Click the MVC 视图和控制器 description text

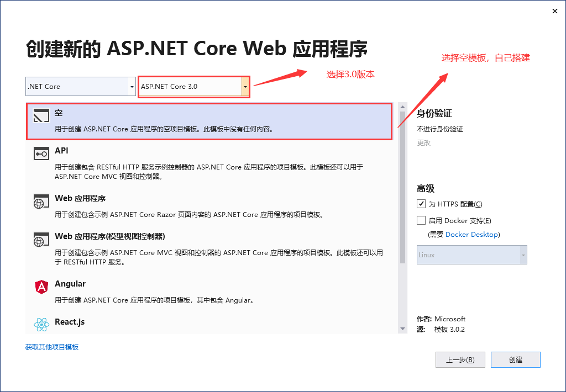tap(219, 257)
